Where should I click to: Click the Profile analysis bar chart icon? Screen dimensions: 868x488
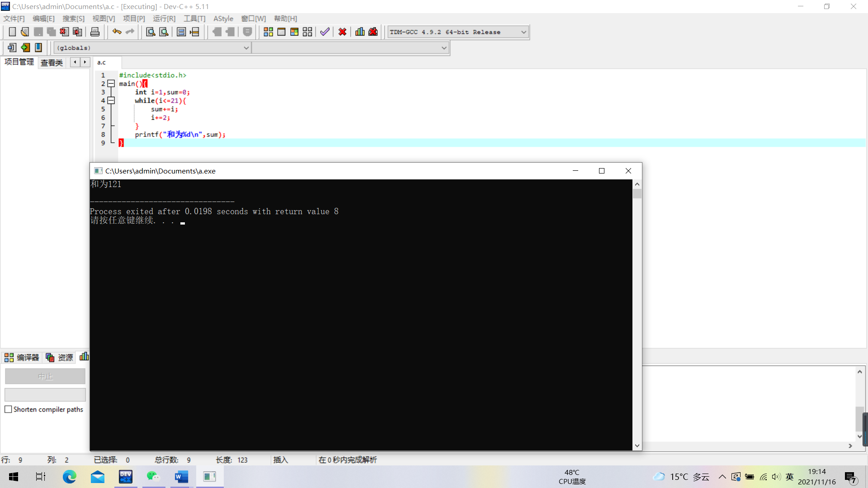click(360, 32)
